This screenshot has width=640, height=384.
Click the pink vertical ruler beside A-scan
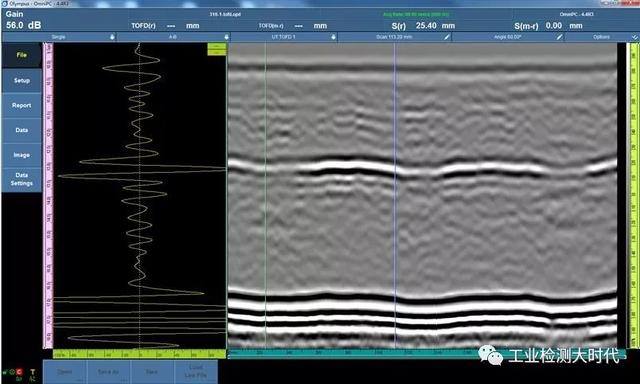coord(48,195)
